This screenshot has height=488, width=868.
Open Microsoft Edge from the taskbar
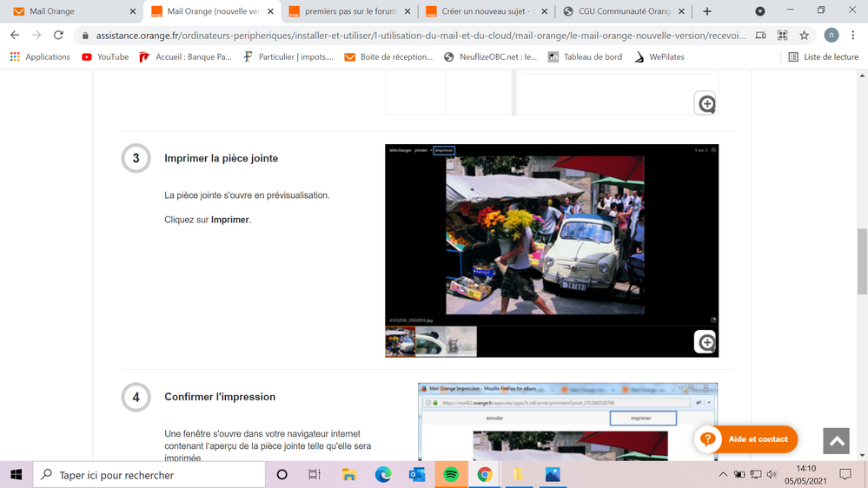[x=383, y=475]
